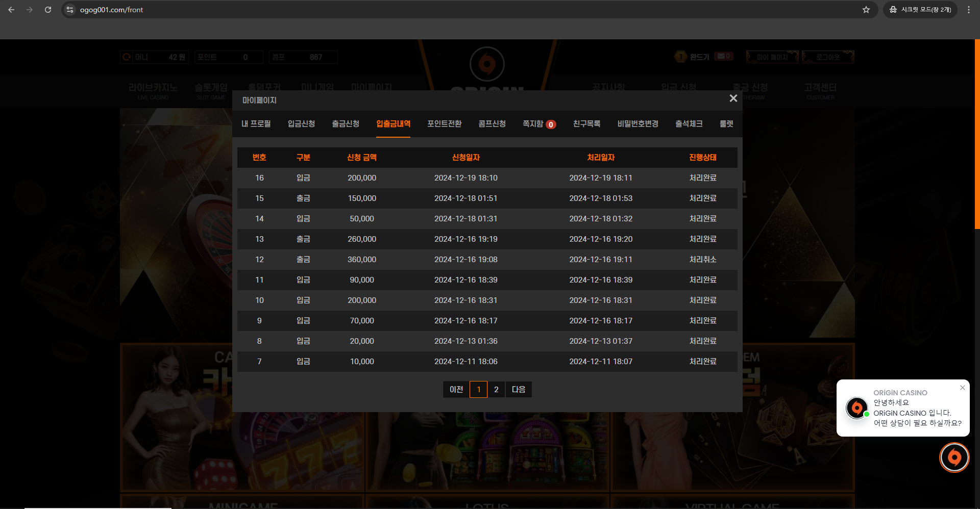Viewport: 980px width, 509px height.
Task: Dismiss the ORIGIN CASINO chat popup
Action: tap(962, 388)
